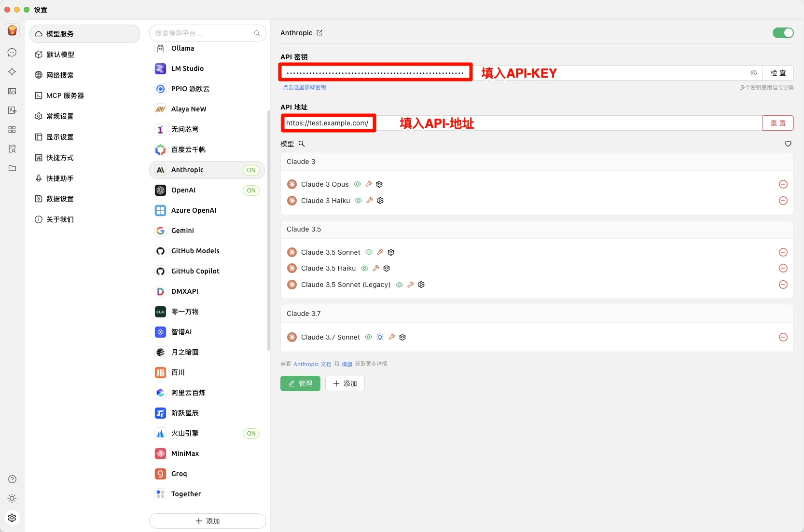Click the 重置 API address reset button

tap(778, 123)
